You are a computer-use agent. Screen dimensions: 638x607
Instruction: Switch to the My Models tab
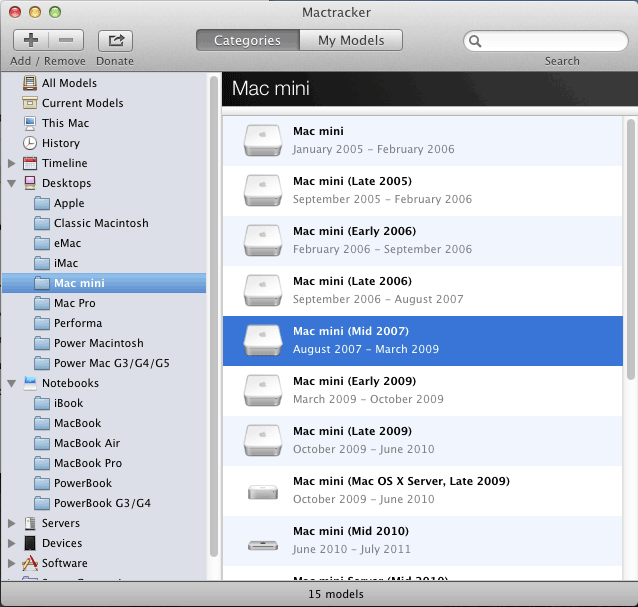point(351,40)
